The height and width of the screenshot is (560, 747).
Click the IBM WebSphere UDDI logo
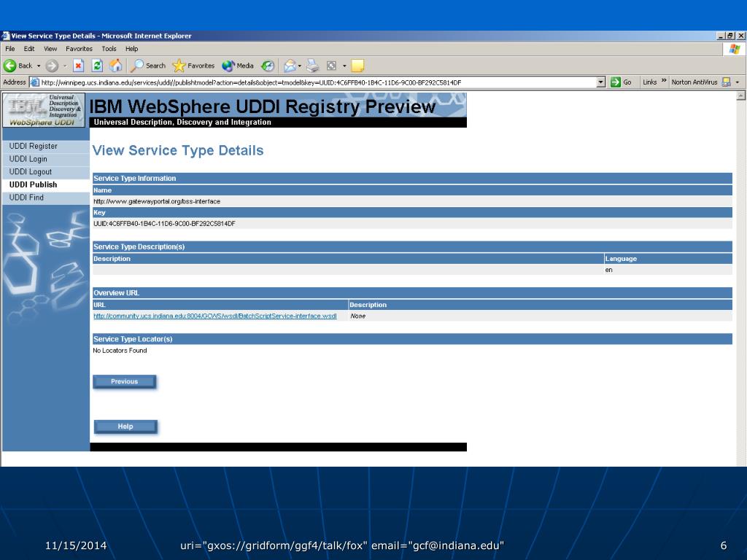click(x=44, y=110)
